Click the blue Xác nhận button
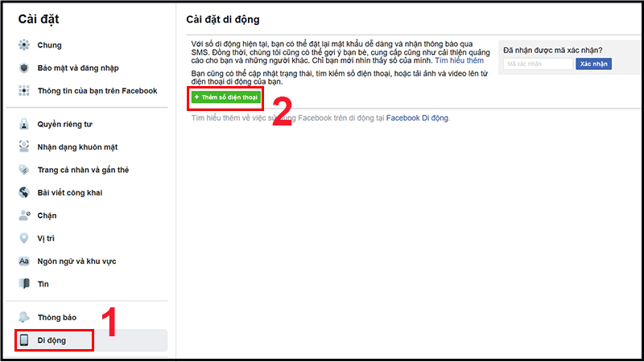The image size is (644, 362). 593,64
